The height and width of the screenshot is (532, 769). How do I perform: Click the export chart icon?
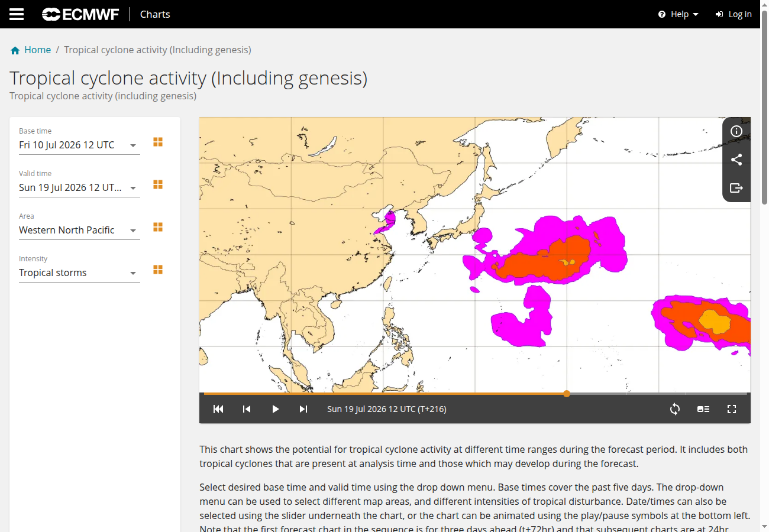pos(736,188)
